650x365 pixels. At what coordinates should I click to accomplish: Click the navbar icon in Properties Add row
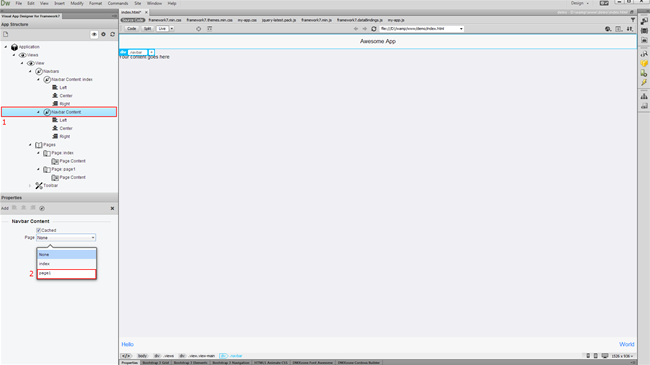[42, 208]
